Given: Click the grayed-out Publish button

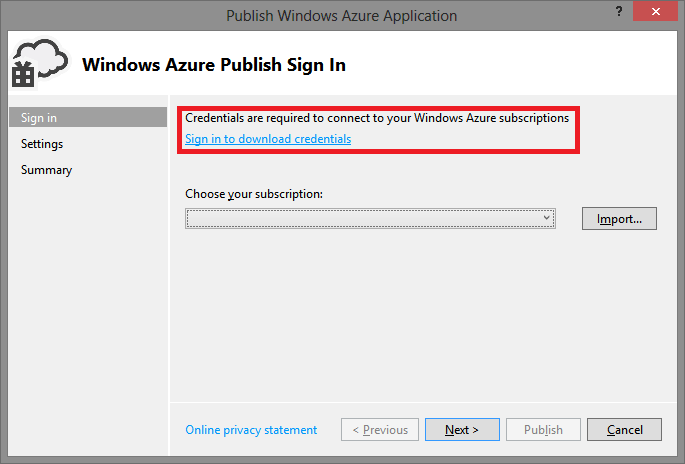Looking at the screenshot, I should click(x=543, y=429).
